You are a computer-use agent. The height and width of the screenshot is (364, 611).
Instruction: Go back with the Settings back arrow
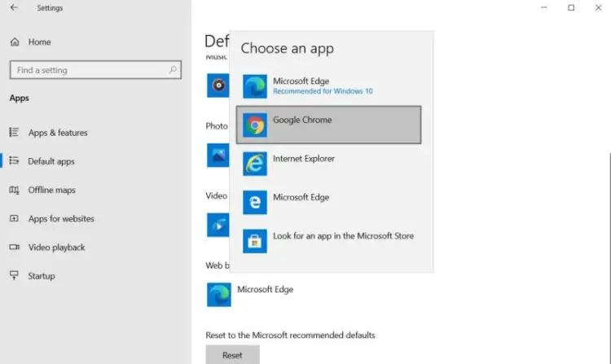14,7
